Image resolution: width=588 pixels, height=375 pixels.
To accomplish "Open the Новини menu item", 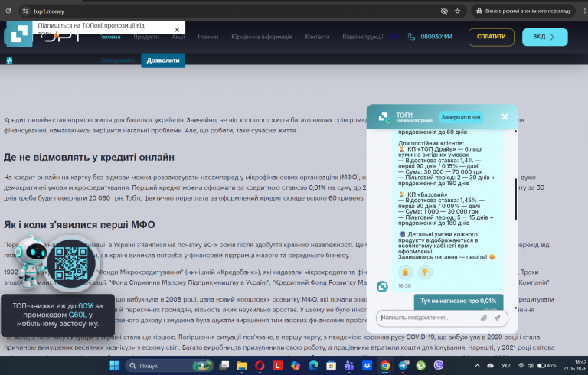I will coord(208,37).
